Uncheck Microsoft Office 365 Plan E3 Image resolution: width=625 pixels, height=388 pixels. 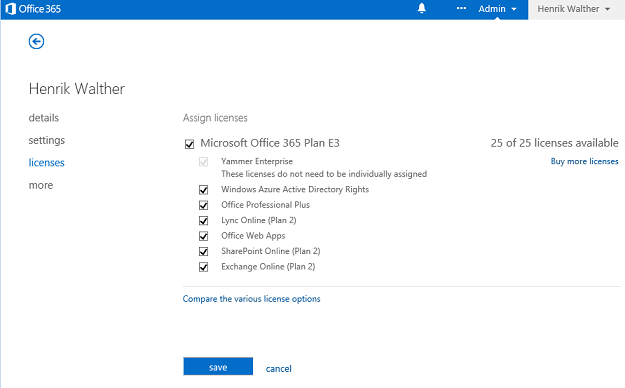(x=189, y=144)
